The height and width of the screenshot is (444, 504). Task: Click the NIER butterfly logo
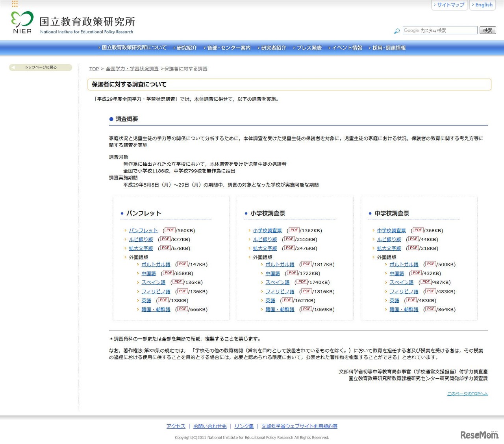[x=22, y=22]
